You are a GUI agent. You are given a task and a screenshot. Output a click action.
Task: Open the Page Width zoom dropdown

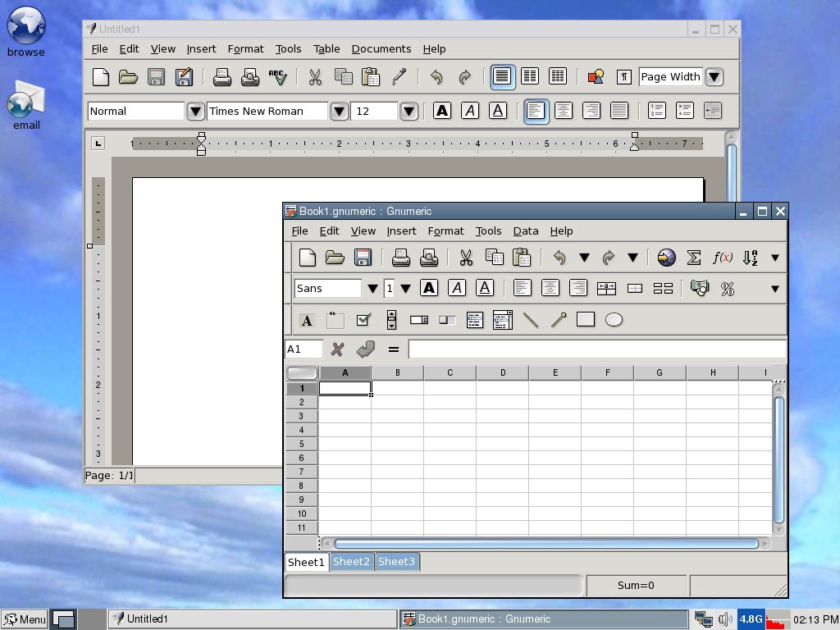coord(714,77)
